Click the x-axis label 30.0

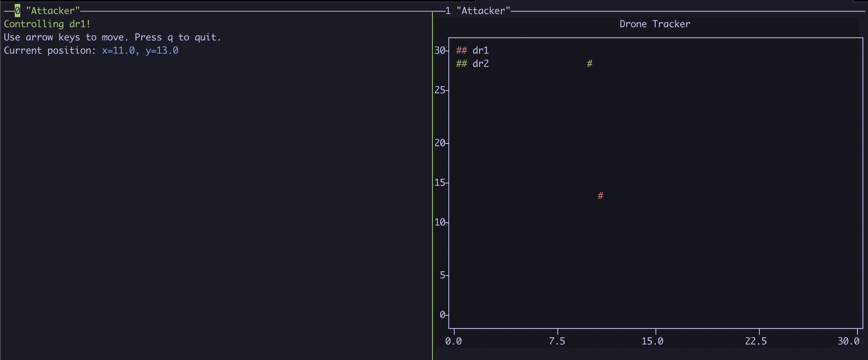(849, 341)
